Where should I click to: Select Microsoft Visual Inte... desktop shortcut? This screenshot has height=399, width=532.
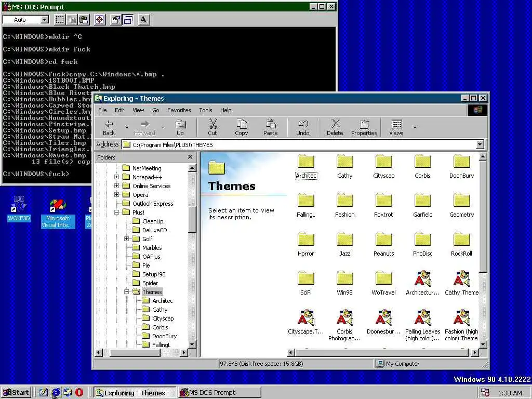[58, 214]
